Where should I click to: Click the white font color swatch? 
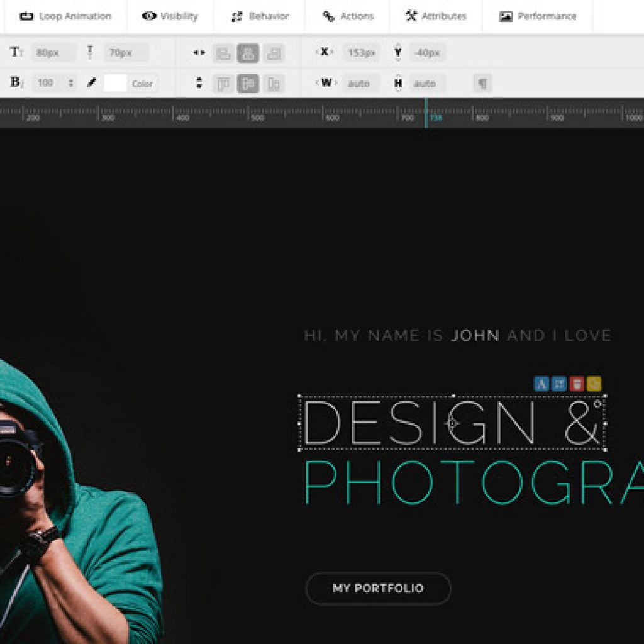pyautogui.click(x=115, y=83)
